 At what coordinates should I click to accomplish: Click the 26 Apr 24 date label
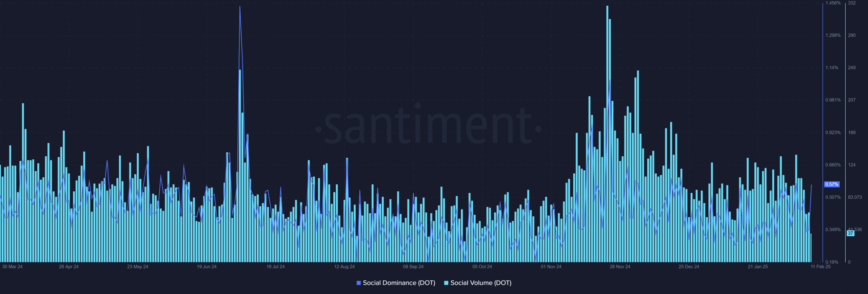tap(68, 267)
